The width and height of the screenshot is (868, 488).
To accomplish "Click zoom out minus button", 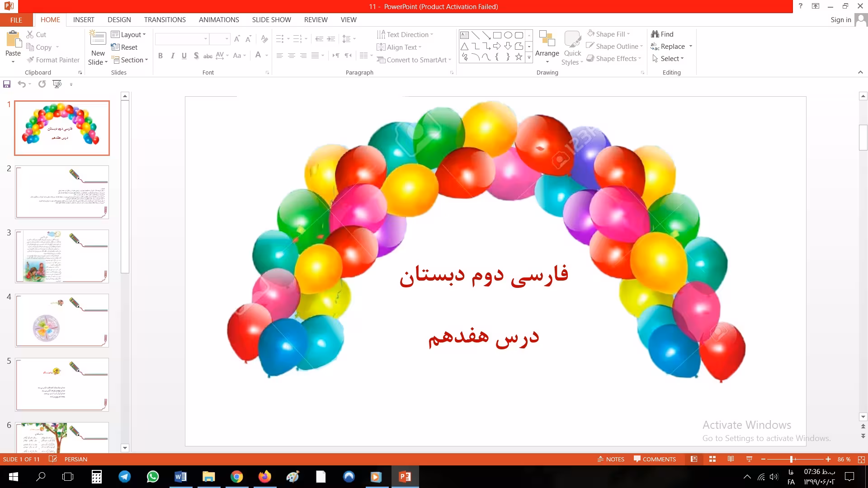I will point(763,459).
